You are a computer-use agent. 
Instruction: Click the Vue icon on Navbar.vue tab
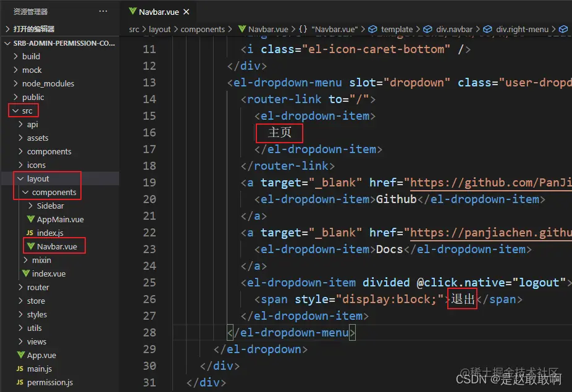(132, 12)
